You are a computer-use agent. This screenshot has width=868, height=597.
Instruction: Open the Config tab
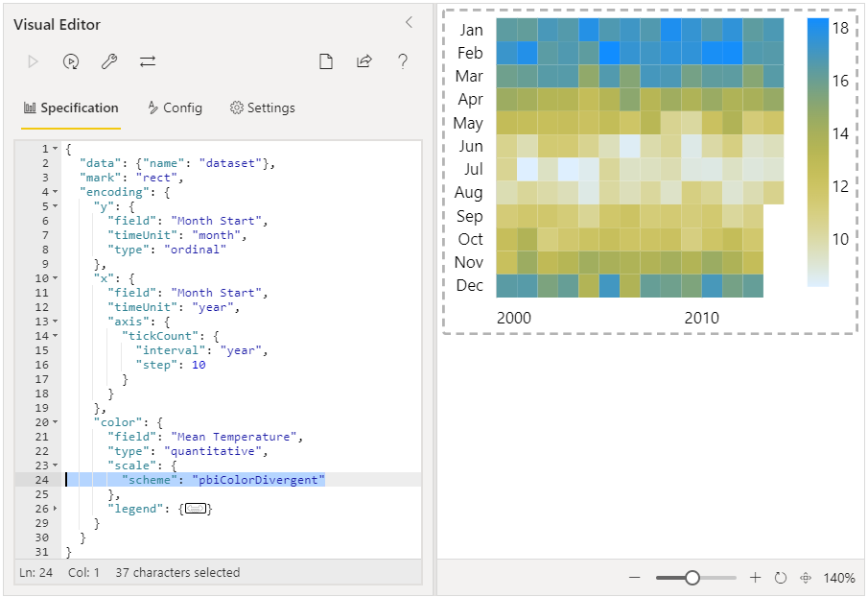tap(175, 108)
